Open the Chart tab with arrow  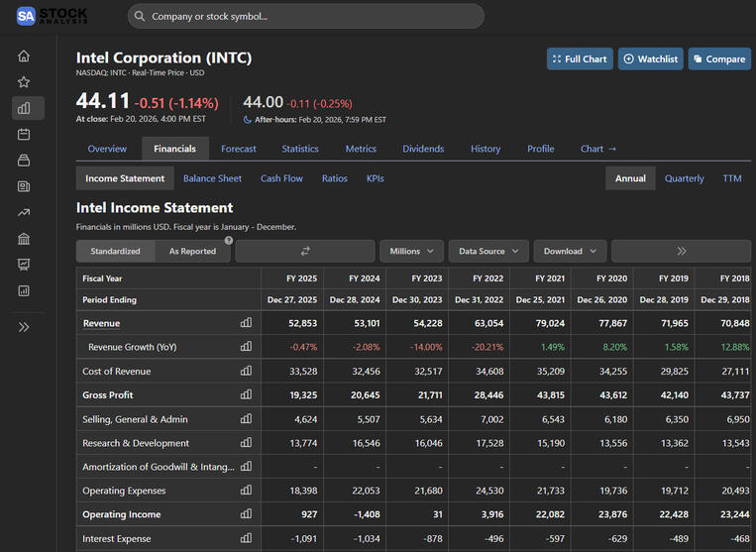click(x=597, y=149)
